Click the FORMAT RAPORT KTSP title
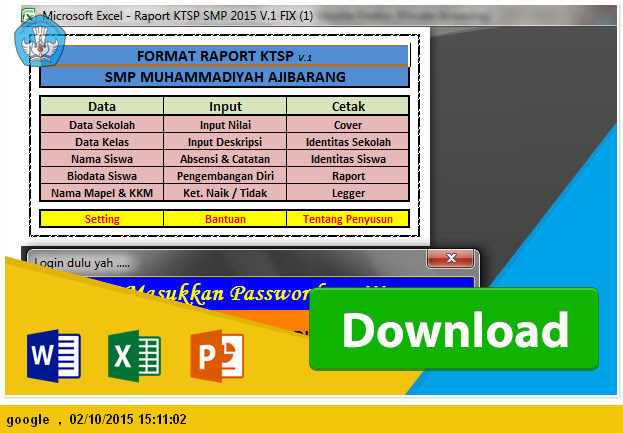 pos(224,56)
